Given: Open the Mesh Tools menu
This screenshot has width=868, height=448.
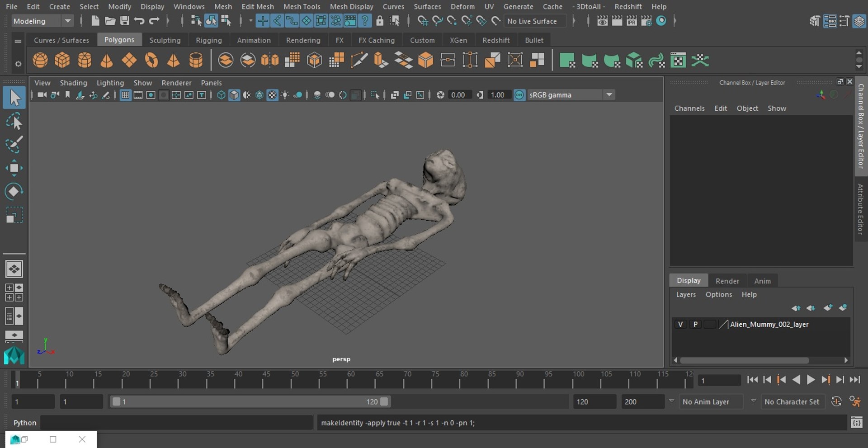Looking at the screenshot, I should (302, 7).
